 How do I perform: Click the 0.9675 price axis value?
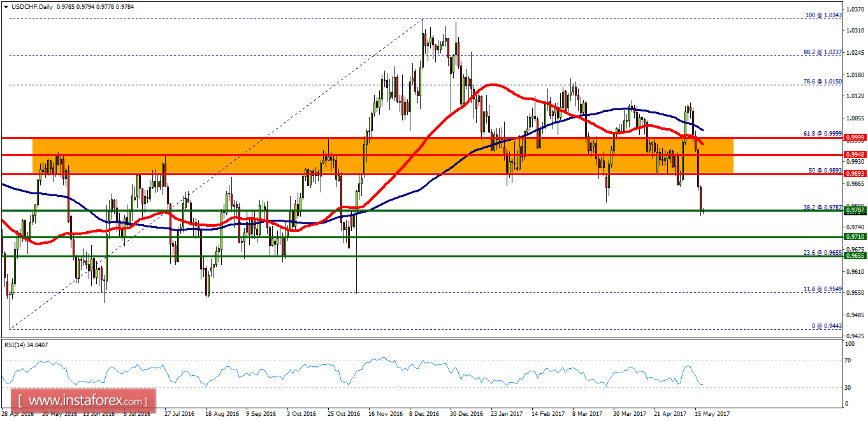point(855,249)
